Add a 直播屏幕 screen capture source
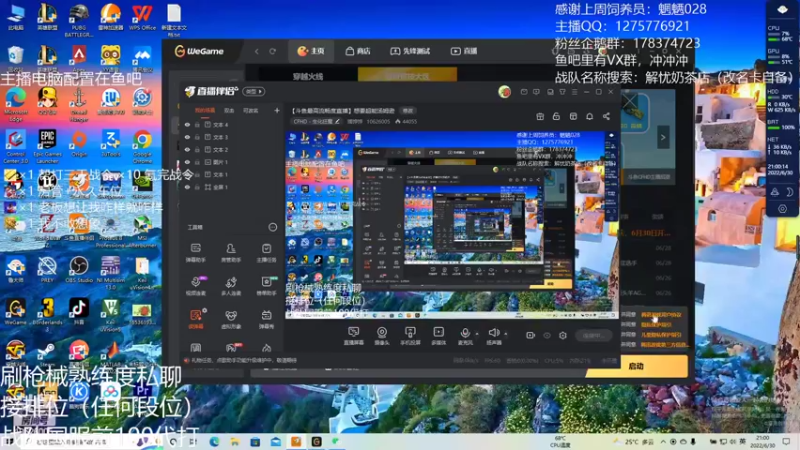 (353, 336)
